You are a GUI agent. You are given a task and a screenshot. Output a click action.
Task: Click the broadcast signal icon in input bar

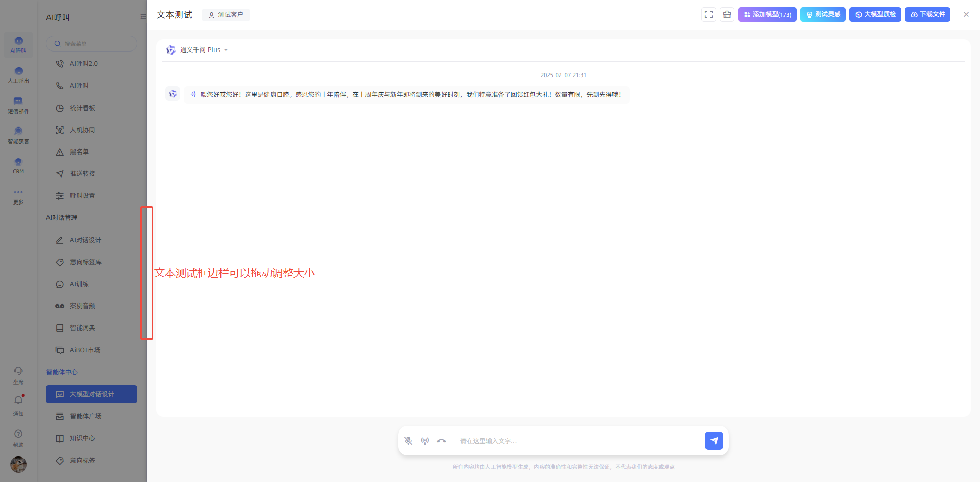tap(425, 441)
